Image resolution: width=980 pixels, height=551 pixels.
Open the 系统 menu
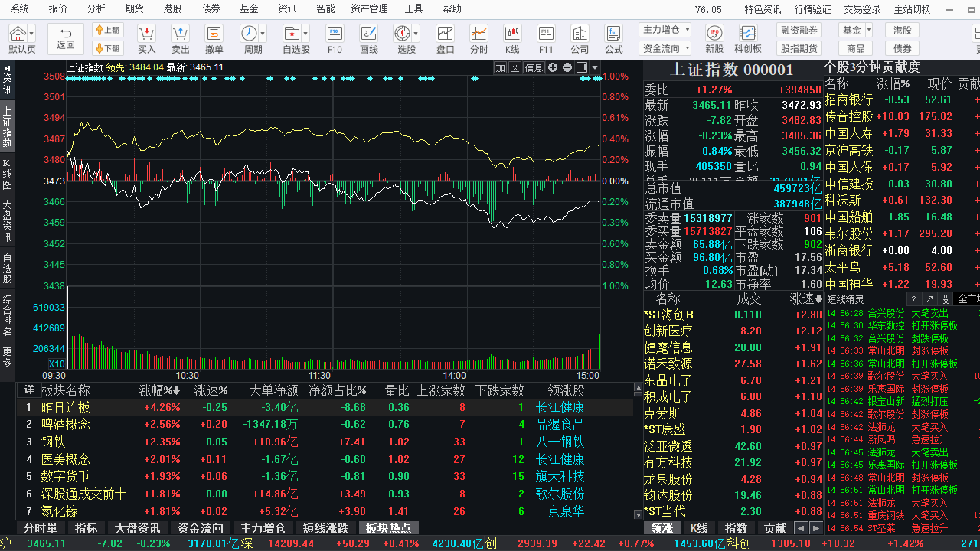coord(20,9)
